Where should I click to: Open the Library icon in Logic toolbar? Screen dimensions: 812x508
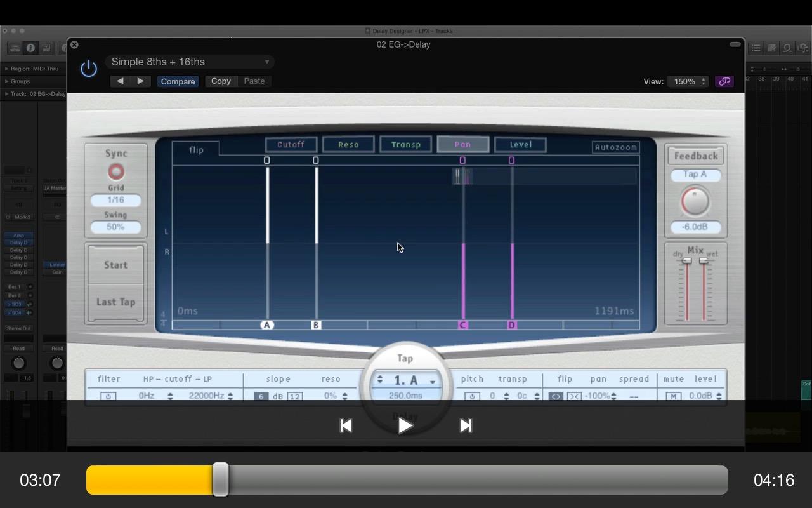click(x=15, y=48)
